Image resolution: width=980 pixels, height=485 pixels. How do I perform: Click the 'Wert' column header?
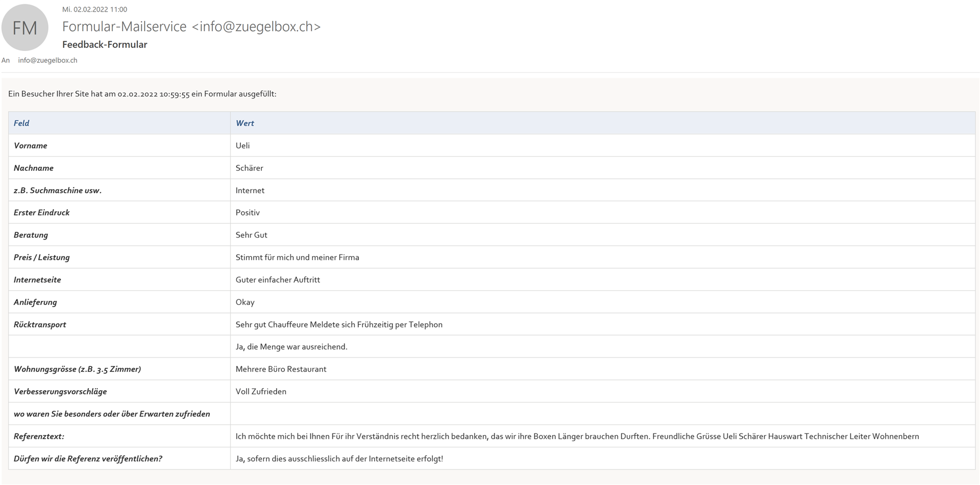[x=245, y=123]
